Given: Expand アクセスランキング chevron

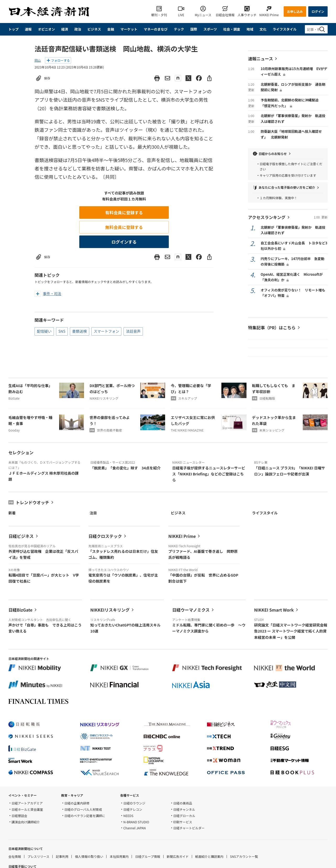Looking at the screenshot, I should [x=288, y=217].
